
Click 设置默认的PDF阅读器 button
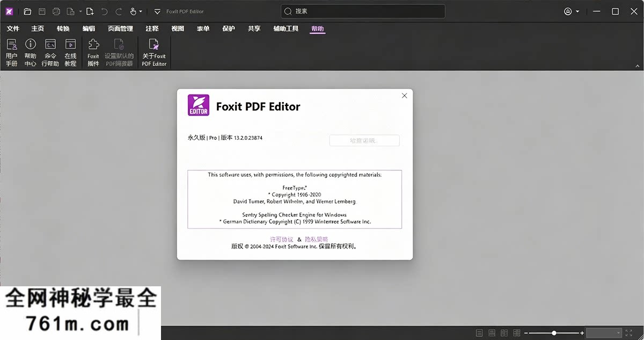pos(119,53)
